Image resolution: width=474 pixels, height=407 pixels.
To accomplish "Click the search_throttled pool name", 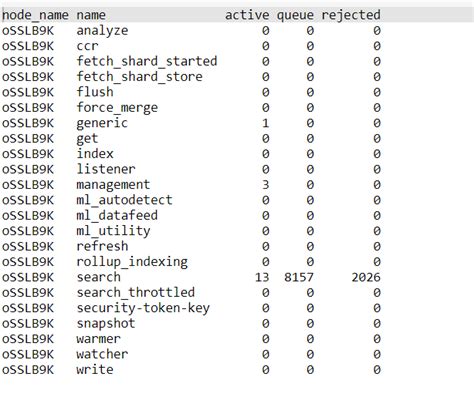I will [x=136, y=293].
